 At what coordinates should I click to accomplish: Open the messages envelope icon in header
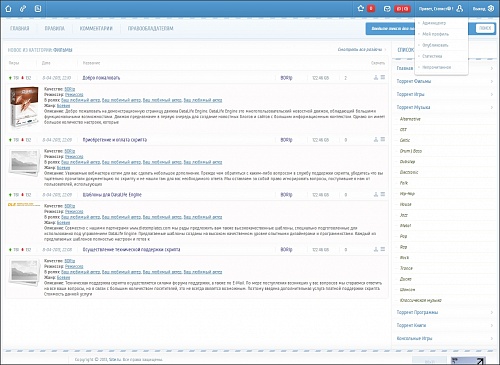pyautogui.click(x=387, y=9)
